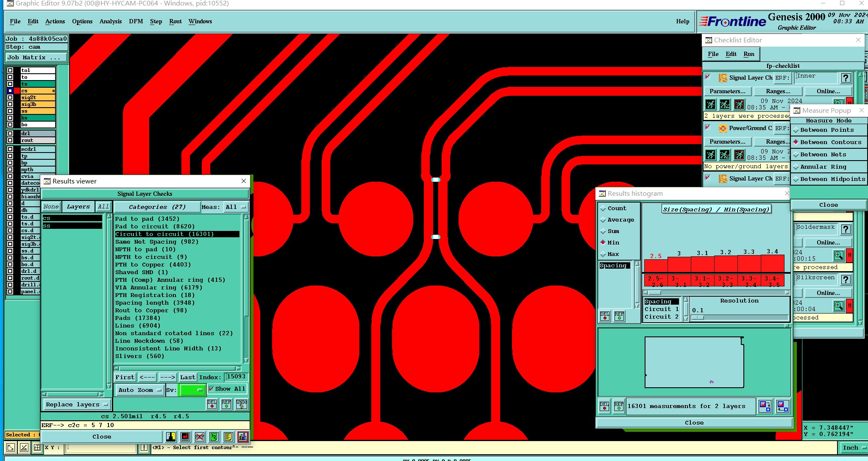Select Between Midpoints measure mode
Image resolution: width=868 pixels, height=461 pixels.
[828, 179]
